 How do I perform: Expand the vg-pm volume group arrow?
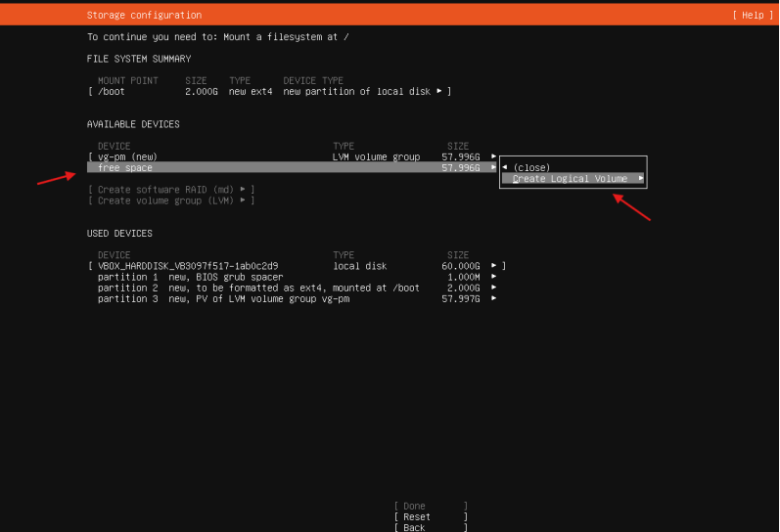(494, 156)
